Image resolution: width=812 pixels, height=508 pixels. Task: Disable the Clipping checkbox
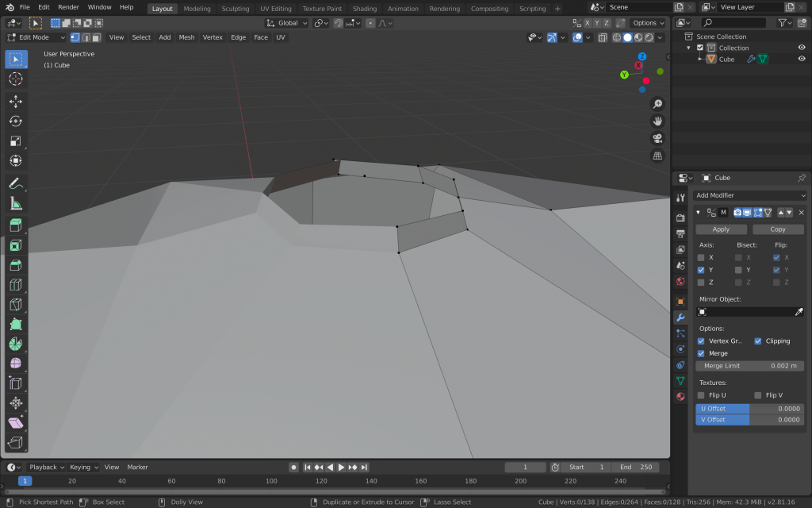click(758, 341)
